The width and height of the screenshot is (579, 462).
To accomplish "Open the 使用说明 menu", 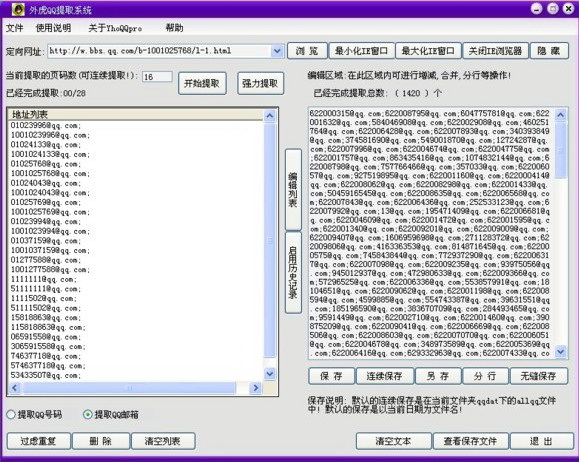I will click(x=53, y=28).
